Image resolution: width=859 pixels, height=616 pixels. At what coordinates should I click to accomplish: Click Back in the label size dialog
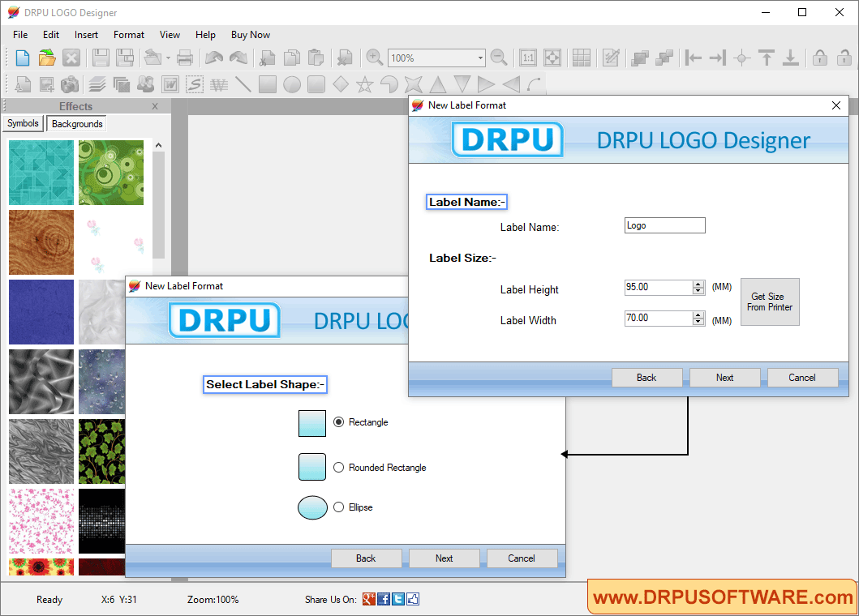coord(646,377)
